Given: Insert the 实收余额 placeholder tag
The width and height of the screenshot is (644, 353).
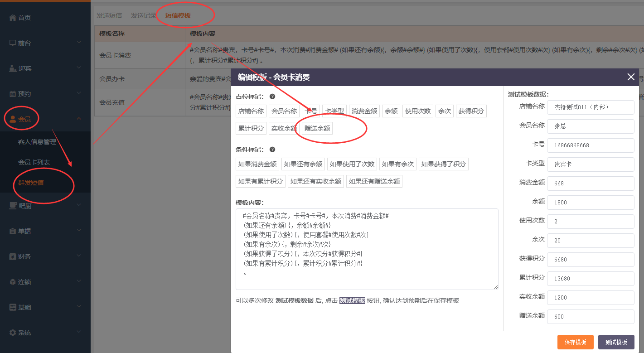Looking at the screenshot, I should 284,128.
